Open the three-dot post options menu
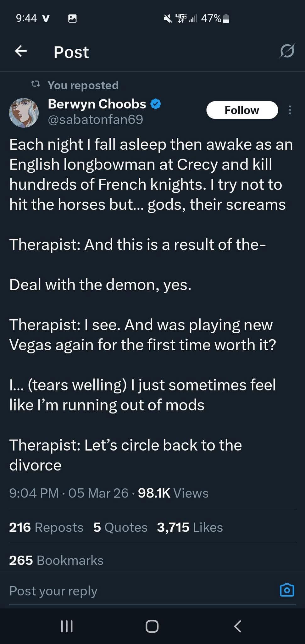This screenshot has width=305, height=644. pos(290,110)
